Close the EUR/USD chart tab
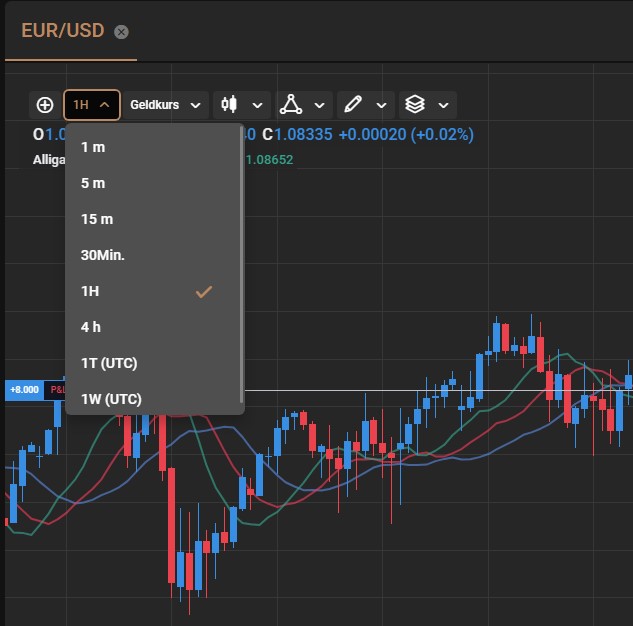This screenshot has height=626, width=633. tap(121, 32)
